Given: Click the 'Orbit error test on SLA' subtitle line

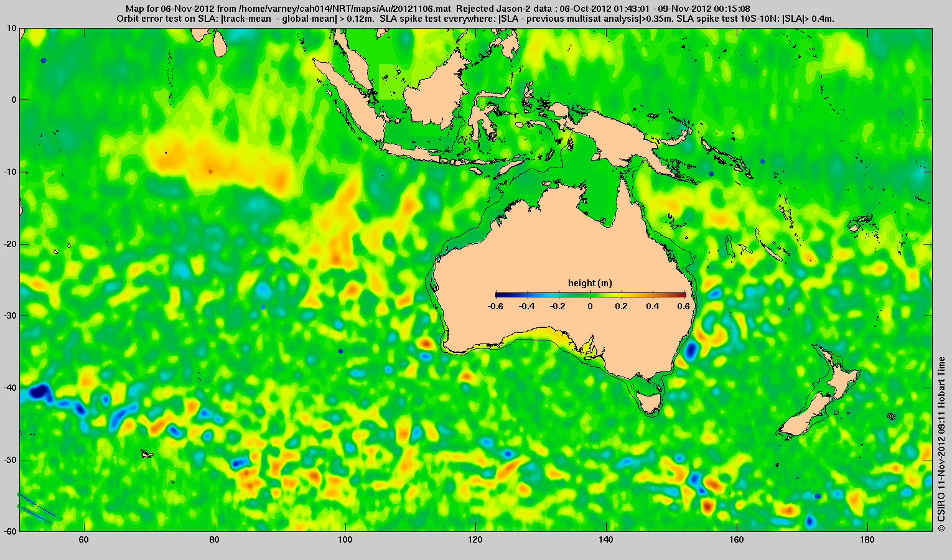Looking at the screenshot, I should 475,19.
